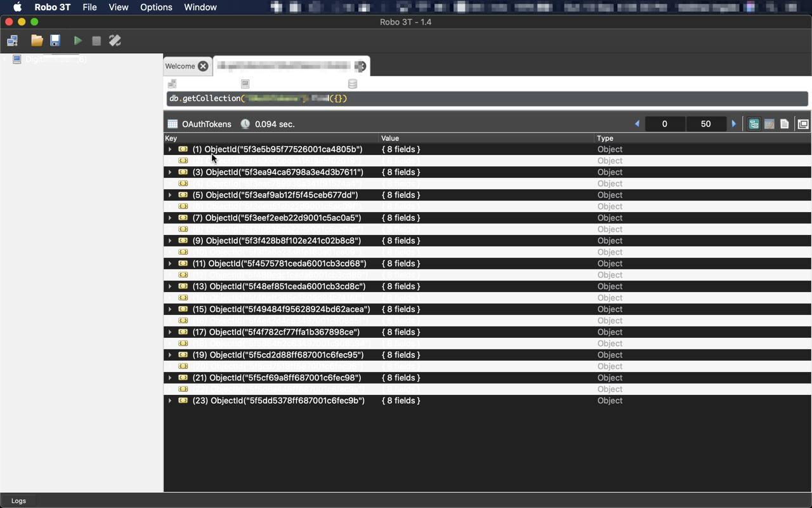Switch results to table view mode

(769, 124)
